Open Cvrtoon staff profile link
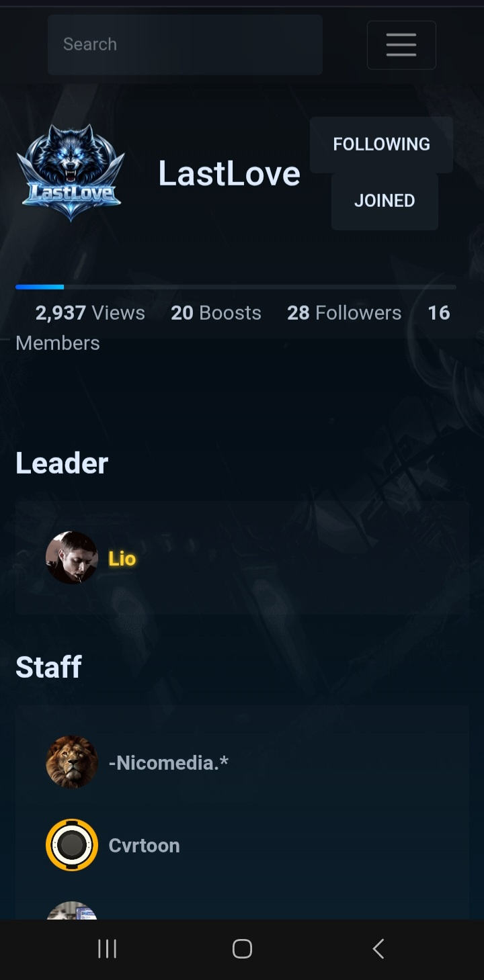The width and height of the screenshot is (484, 980). pos(145,846)
